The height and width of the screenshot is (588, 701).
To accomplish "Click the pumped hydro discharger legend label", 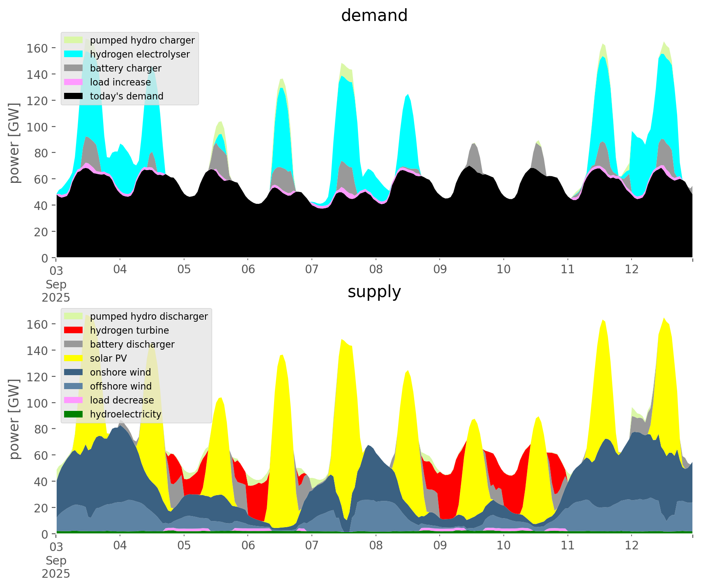I will coord(149,316).
